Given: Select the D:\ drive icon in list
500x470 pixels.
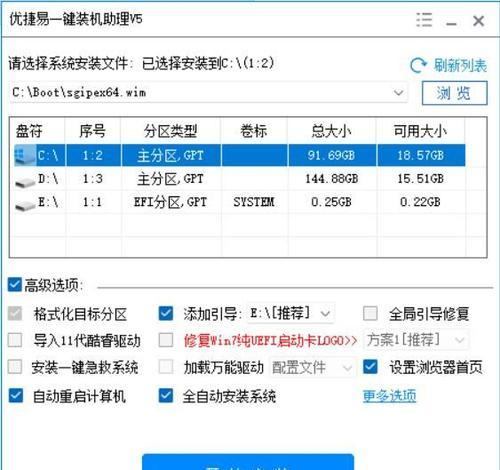Looking at the screenshot, I should 25,181.
